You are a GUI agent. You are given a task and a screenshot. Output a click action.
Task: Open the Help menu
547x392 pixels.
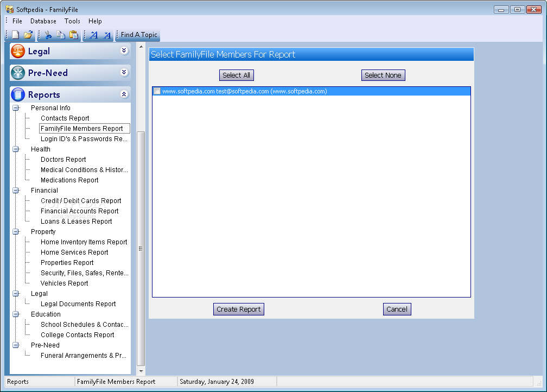(x=95, y=21)
